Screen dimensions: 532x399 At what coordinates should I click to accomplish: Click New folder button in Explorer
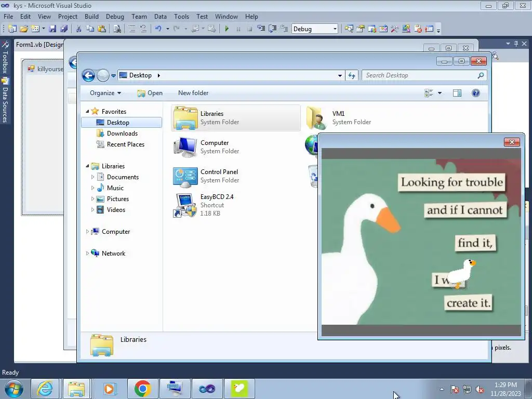[x=193, y=93]
